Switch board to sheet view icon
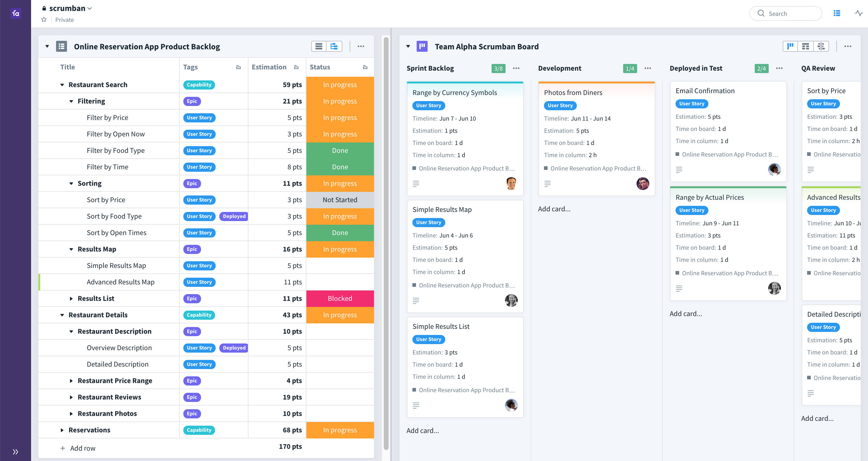Screen dimensions: 868x461 click(805, 46)
